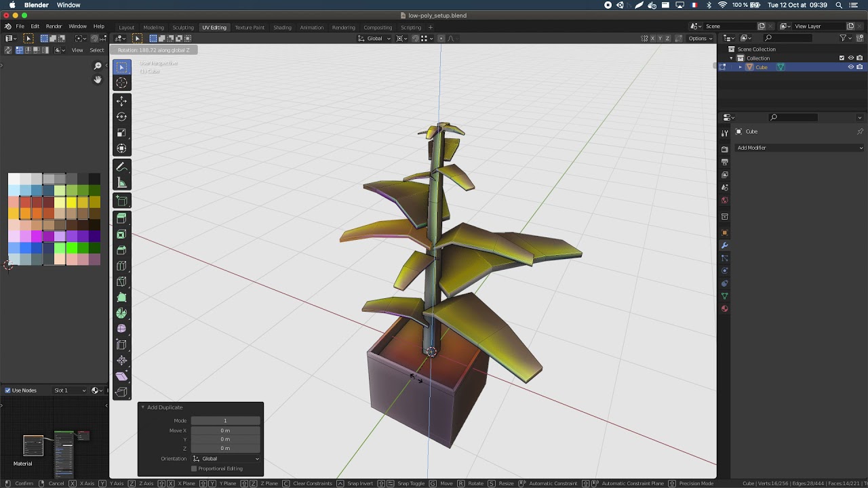
Task: Collapse the Collection tree in outliner
Action: (x=732, y=58)
